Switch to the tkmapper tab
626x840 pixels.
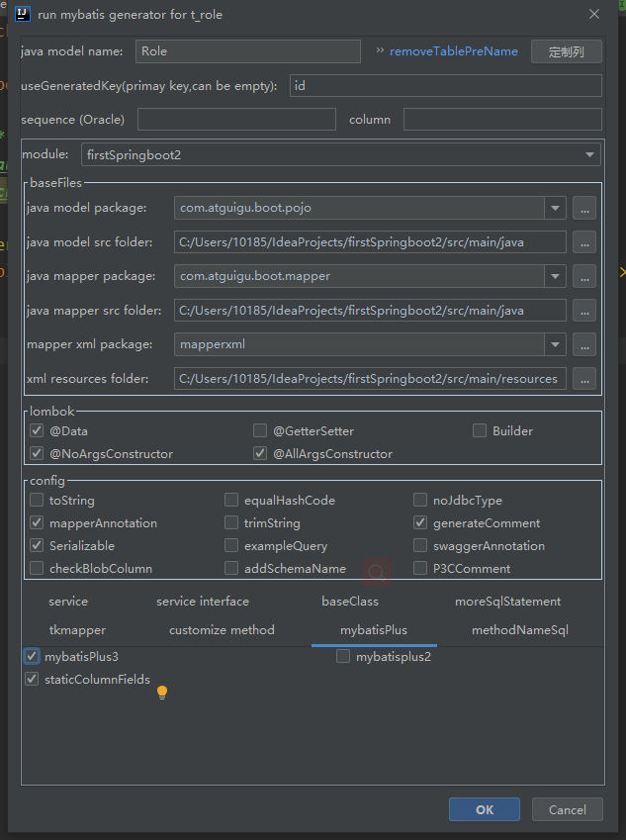77,630
